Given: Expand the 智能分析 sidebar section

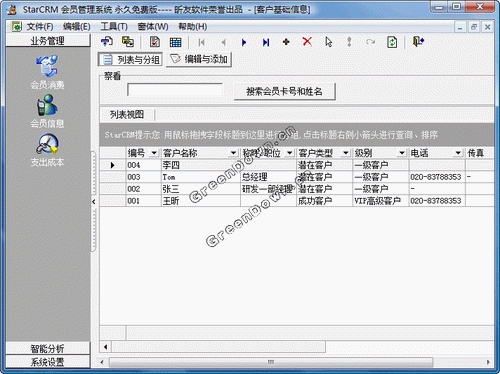Looking at the screenshot, I should pos(48,349).
